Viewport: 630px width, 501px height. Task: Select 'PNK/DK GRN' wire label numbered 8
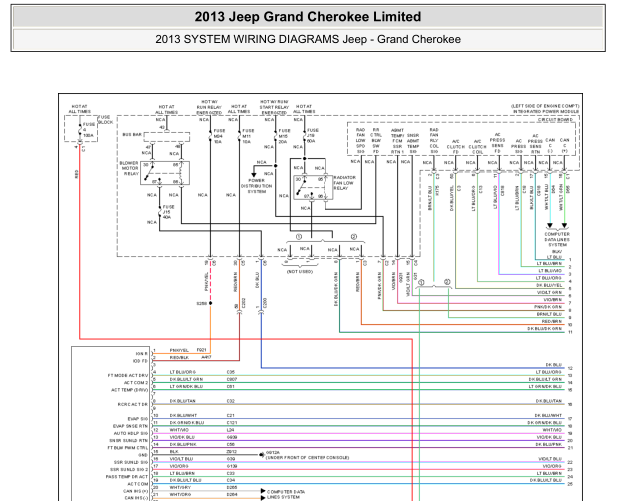coord(548,307)
